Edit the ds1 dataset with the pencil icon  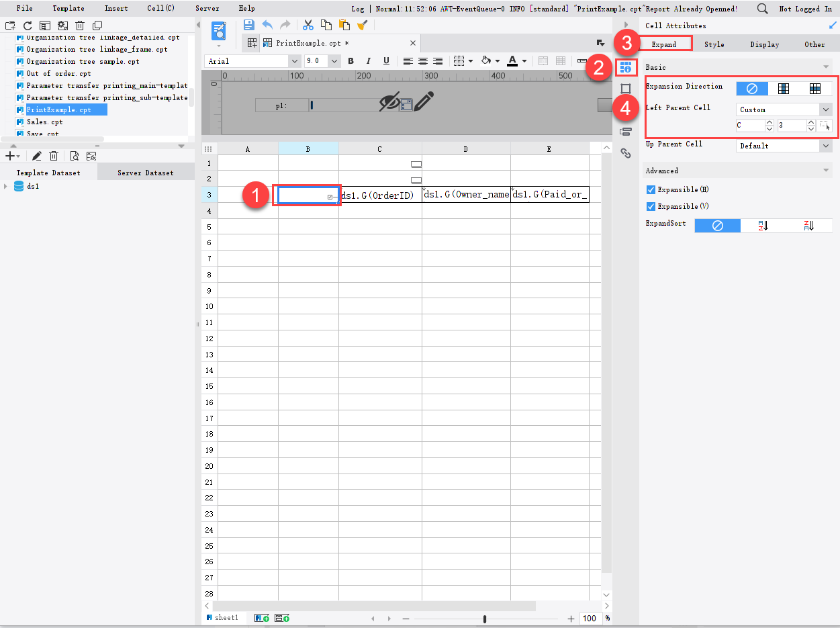pos(37,155)
